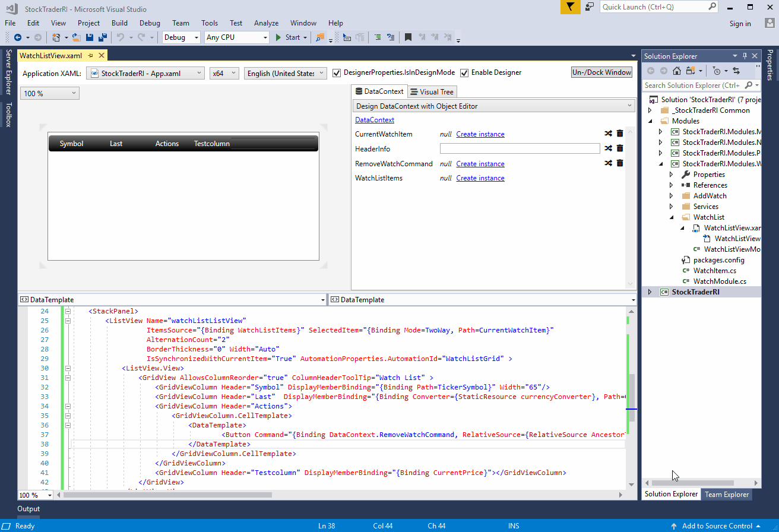
Task: Uncheck DesignerProperties.IsInDesignMode
Action: [x=337, y=73]
